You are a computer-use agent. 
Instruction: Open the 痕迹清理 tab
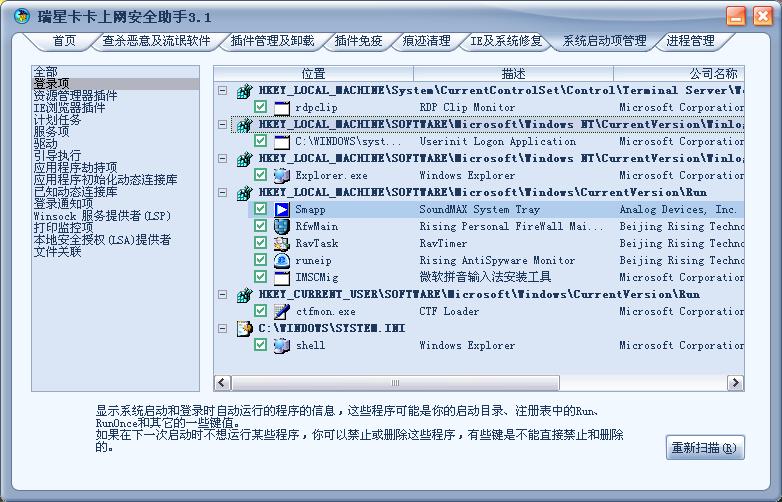pyautogui.click(x=426, y=41)
